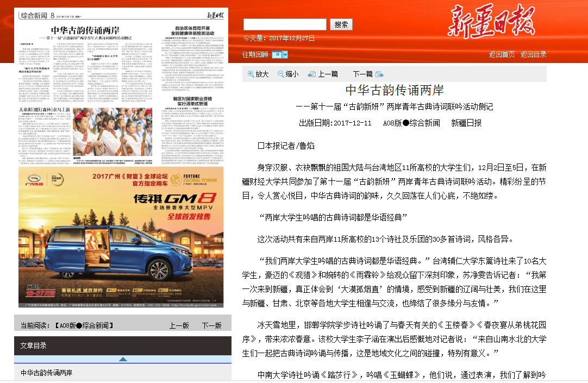This screenshot has height=383, width=588.
Task: Open the 返回目录 directory link
Action: [533, 54]
